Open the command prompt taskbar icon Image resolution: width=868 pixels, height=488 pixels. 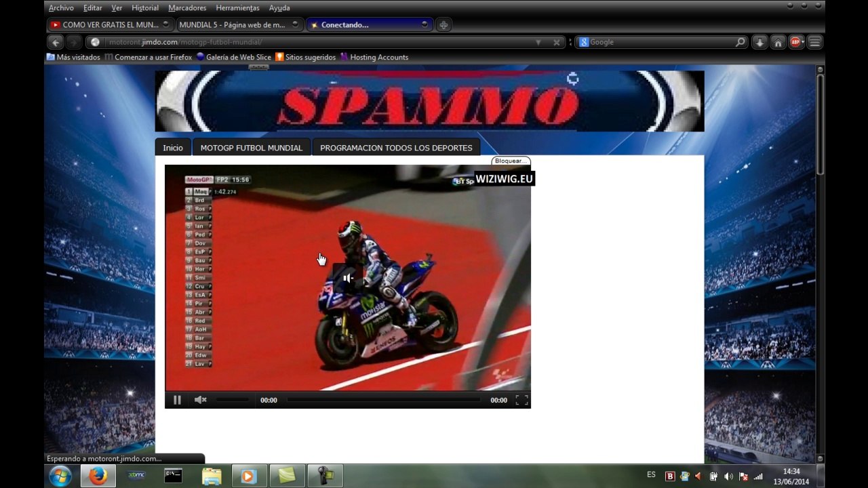pos(174,476)
